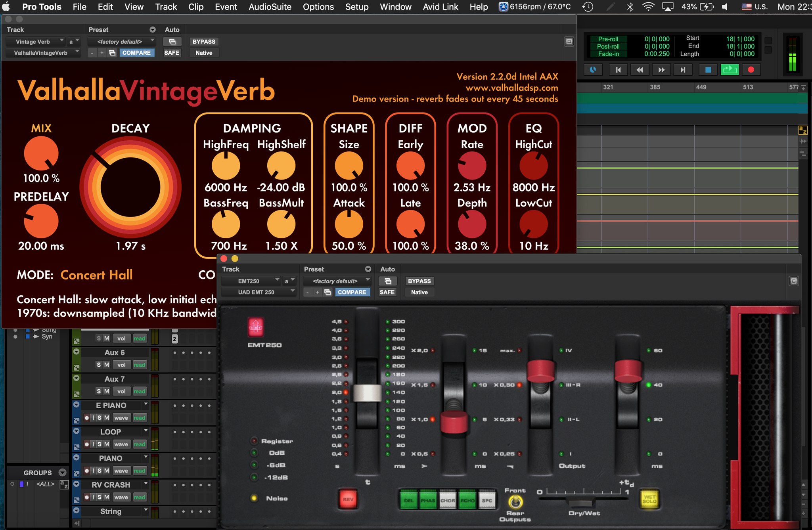Click the <ALL> group entry
The height and width of the screenshot is (530, 812).
point(45,484)
